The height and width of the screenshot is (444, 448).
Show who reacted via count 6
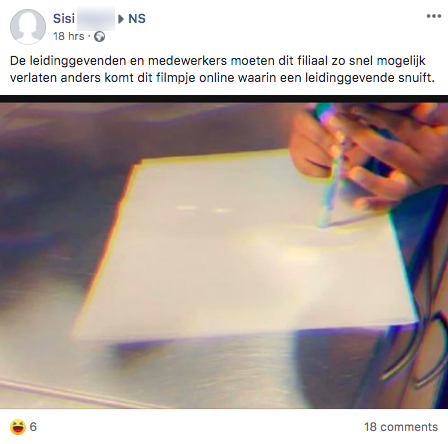click(x=33, y=427)
